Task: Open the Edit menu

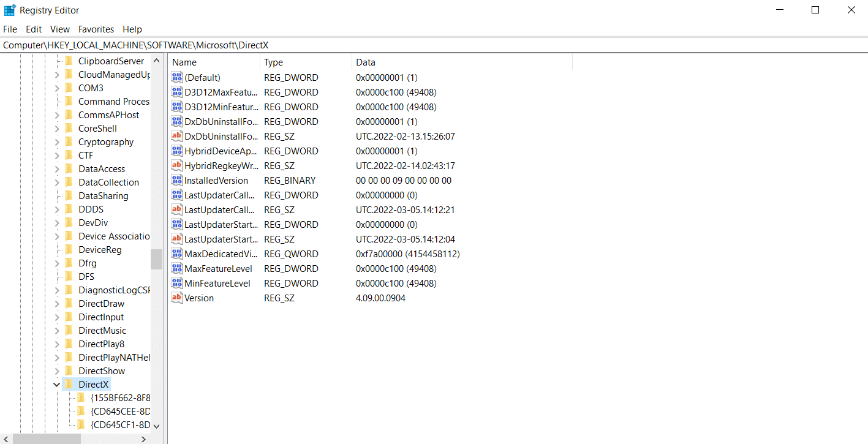Action: click(x=34, y=29)
